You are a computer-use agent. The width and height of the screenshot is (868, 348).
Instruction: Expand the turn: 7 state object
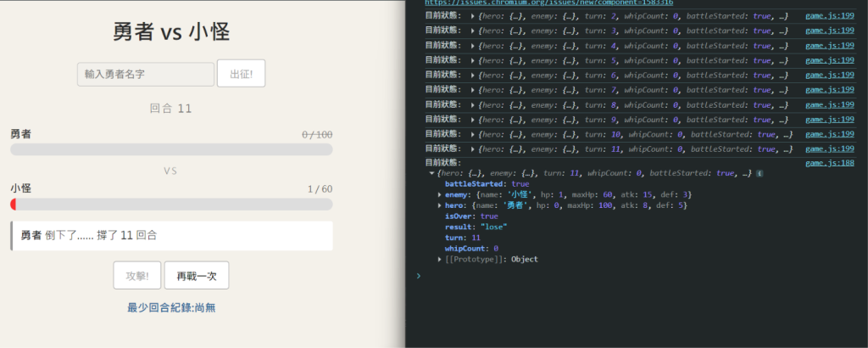tap(472, 90)
